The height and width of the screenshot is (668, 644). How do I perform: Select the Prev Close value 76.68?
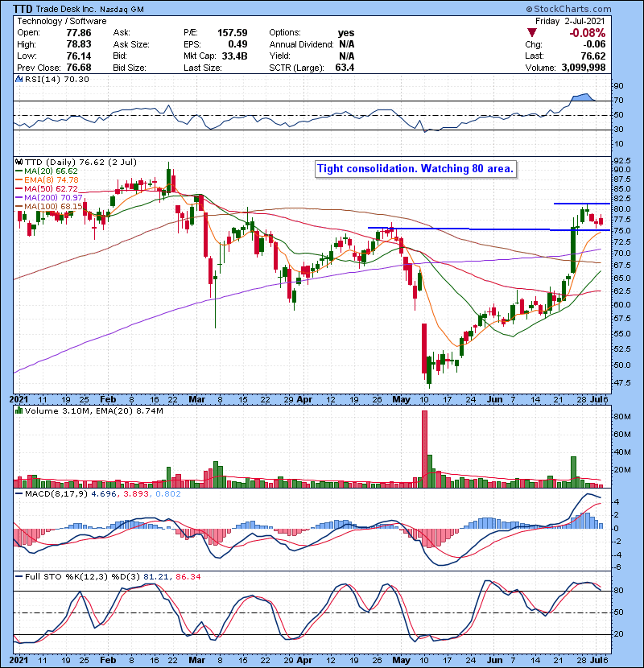[78, 68]
